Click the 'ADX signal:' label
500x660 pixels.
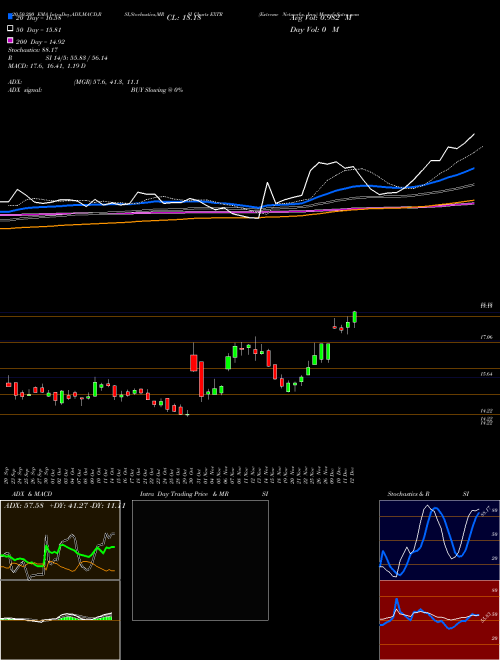click(x=25, y=90)
